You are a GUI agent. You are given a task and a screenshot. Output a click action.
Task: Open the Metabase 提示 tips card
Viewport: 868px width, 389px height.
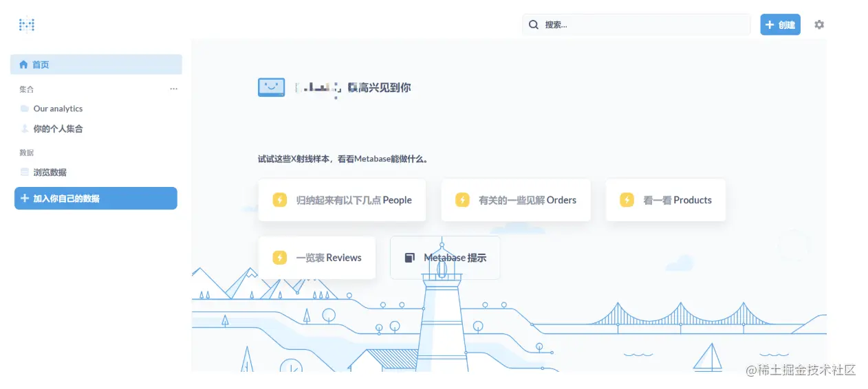(445, 258)
